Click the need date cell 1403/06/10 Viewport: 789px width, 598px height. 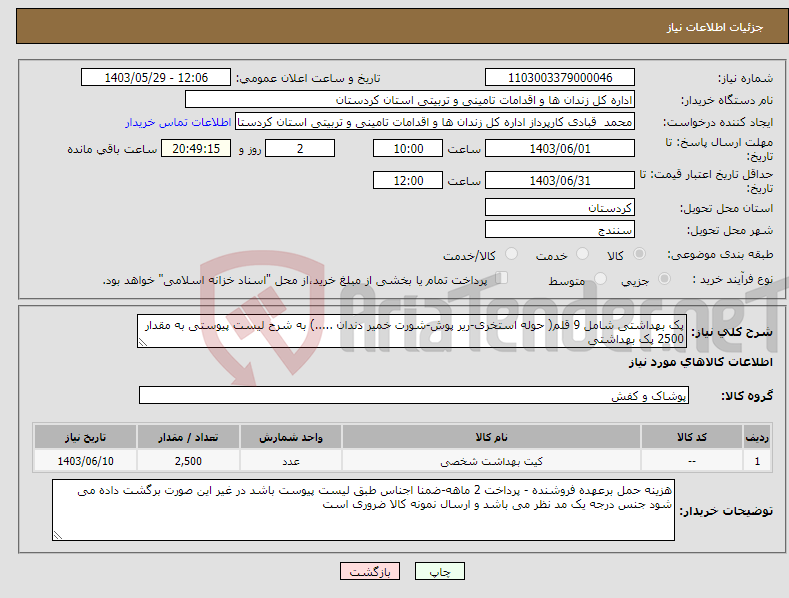[x=86, y=461]
